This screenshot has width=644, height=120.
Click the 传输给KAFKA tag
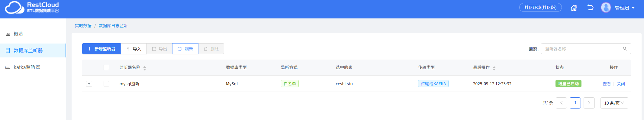tap(433, 84)
